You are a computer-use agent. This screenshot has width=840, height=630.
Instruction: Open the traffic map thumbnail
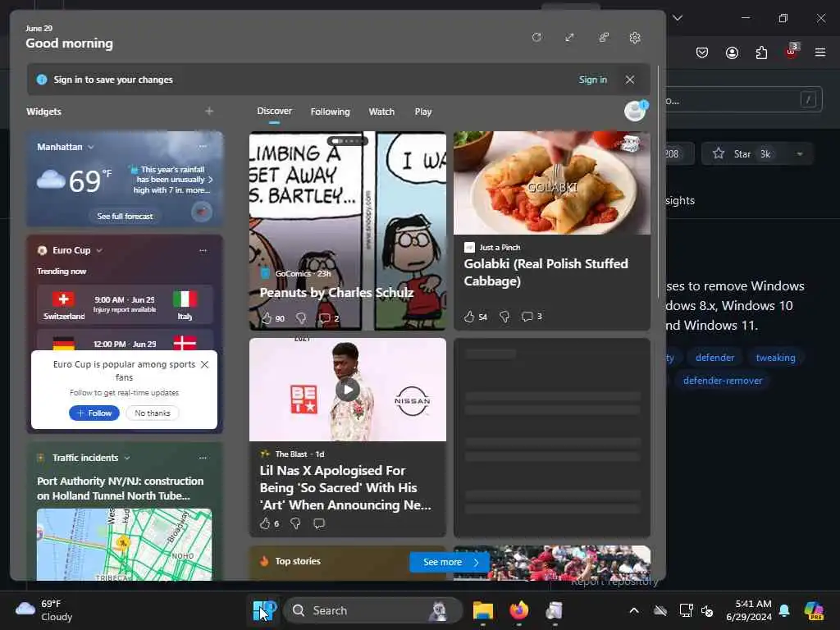coord(125,545)
